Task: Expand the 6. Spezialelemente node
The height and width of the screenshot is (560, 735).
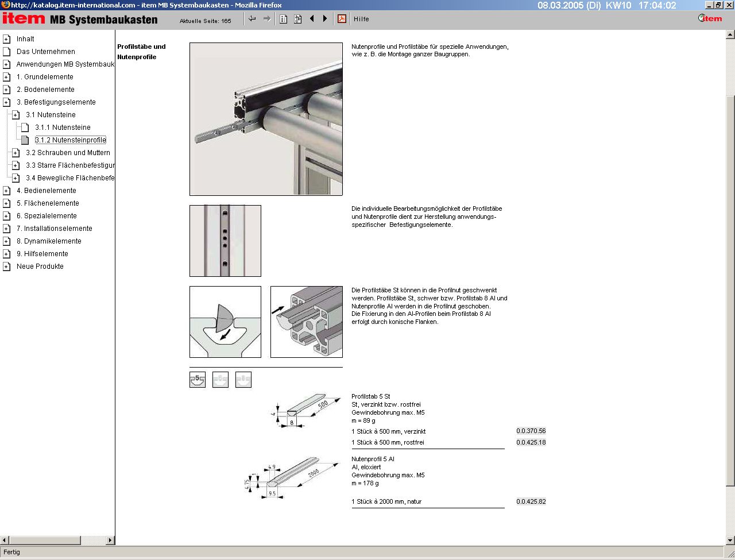Action: click(x=6, y=216)
